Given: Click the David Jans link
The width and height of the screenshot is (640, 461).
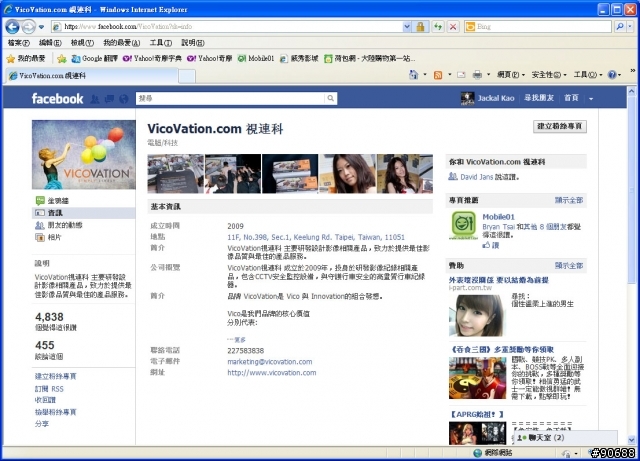Looking at the screenshot, I should tap(477, 177).
